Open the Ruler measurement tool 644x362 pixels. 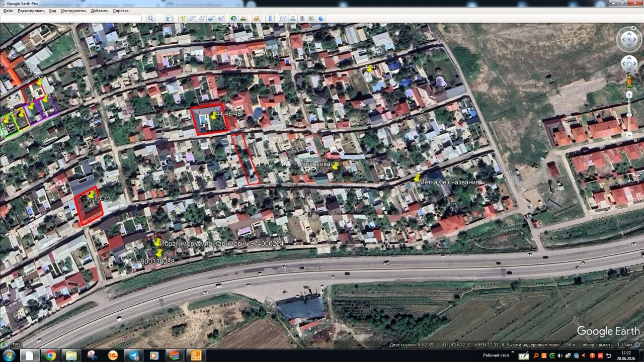tap(270, 19)
